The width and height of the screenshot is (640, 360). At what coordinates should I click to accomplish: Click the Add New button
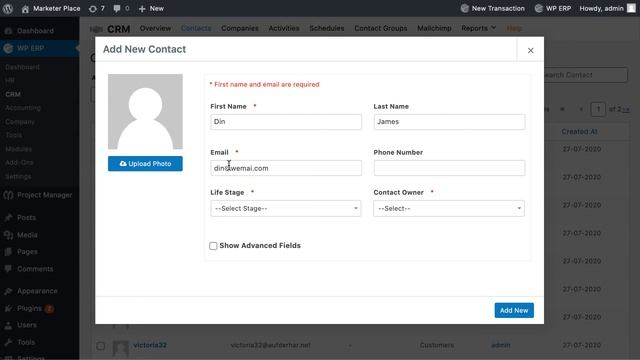pyautogui.click(x=514, y=311)
